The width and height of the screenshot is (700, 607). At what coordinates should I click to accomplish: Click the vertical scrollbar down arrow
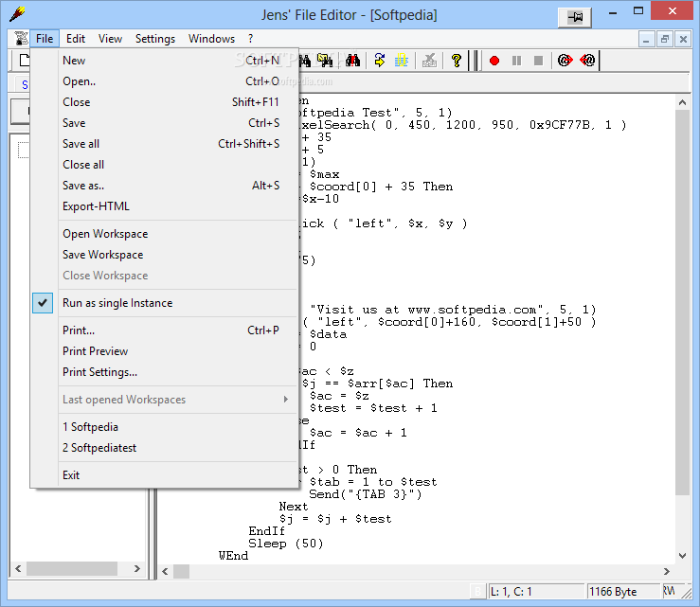pyautogui.click(x=682, y=556)
